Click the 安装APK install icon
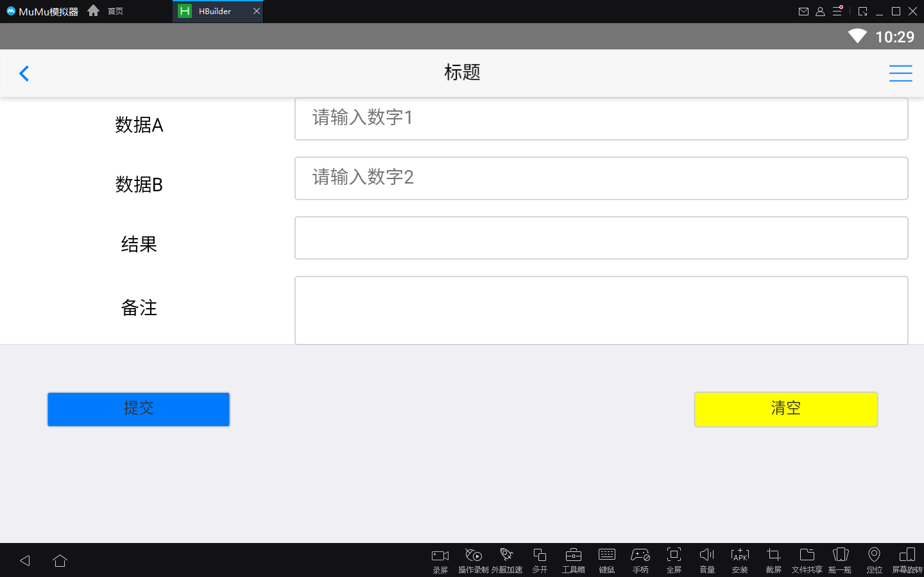 pyautogui.click(x=739, y=558)
